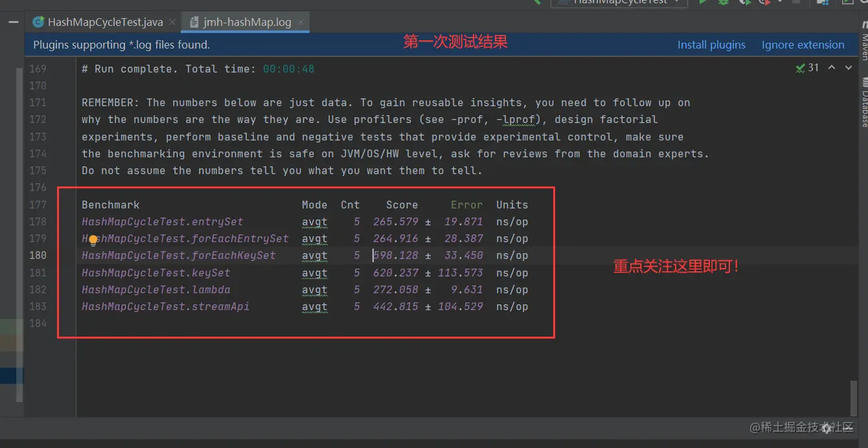
Task: Click the error value 33.450
Action: [464, 256]
